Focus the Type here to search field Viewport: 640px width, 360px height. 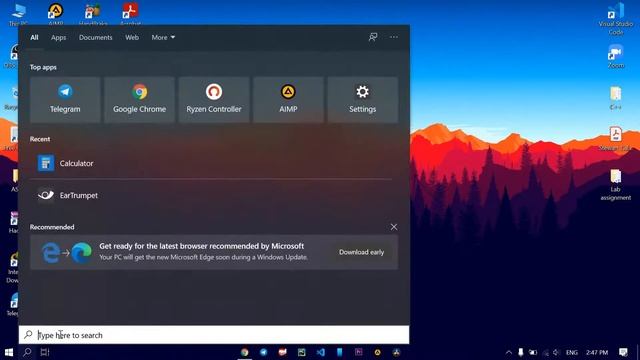click(214, 335)
